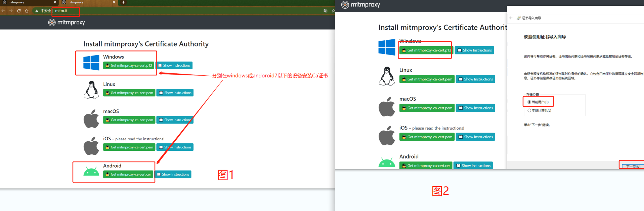Click the not-secure warning triangle icon
Image resolution: width=644 pixels, height=211 pixels.
pos(37,11)
